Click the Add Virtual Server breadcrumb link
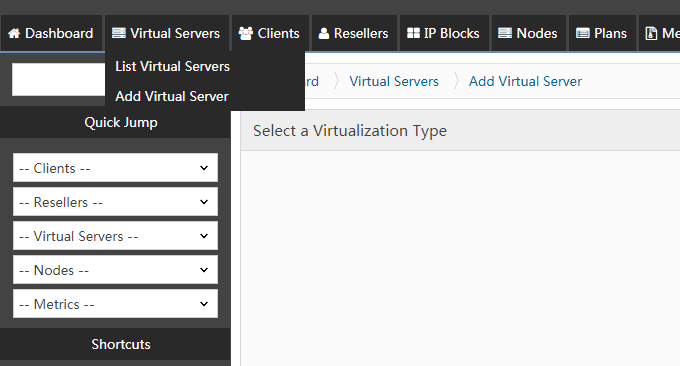Screen dimensions: 680x366 (525, 81)
